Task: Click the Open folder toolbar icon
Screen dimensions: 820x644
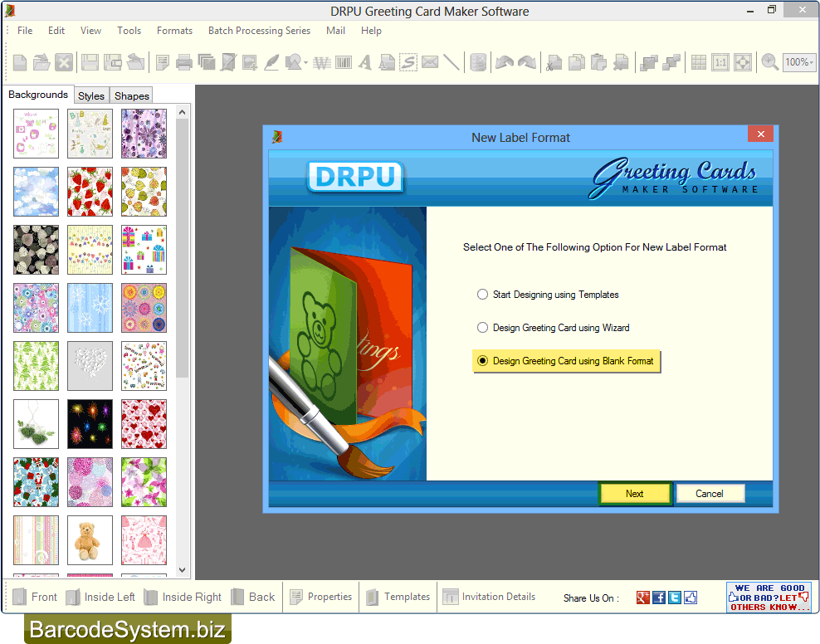Action: coord(41,63)
